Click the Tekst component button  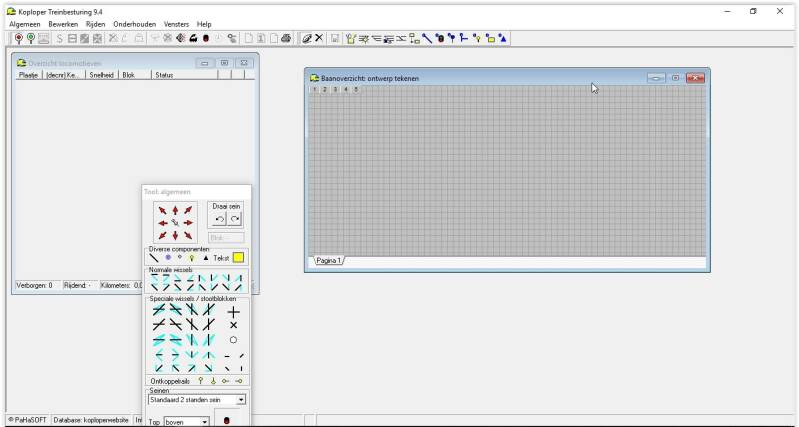point(221,257)
